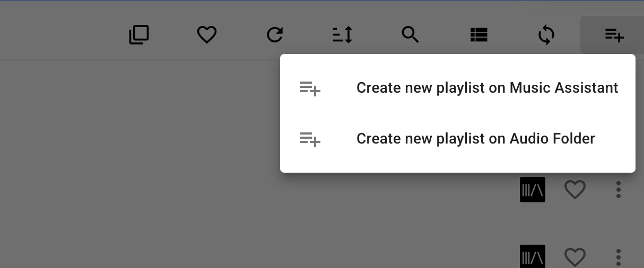Click the "Music Assistant" text in the menu
Viewport: 644px width, 268px height.
(564, 88)
